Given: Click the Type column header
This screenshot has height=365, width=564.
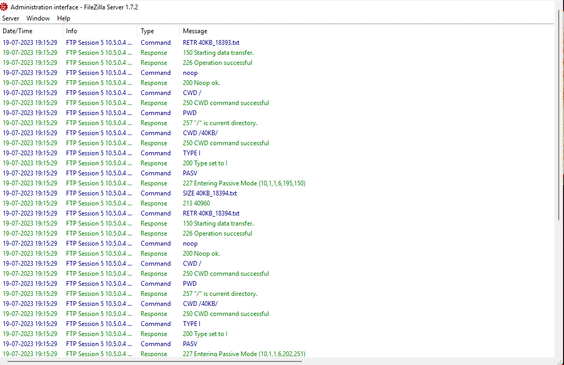Looking at the screenshot, I should [x=158, y=31].
